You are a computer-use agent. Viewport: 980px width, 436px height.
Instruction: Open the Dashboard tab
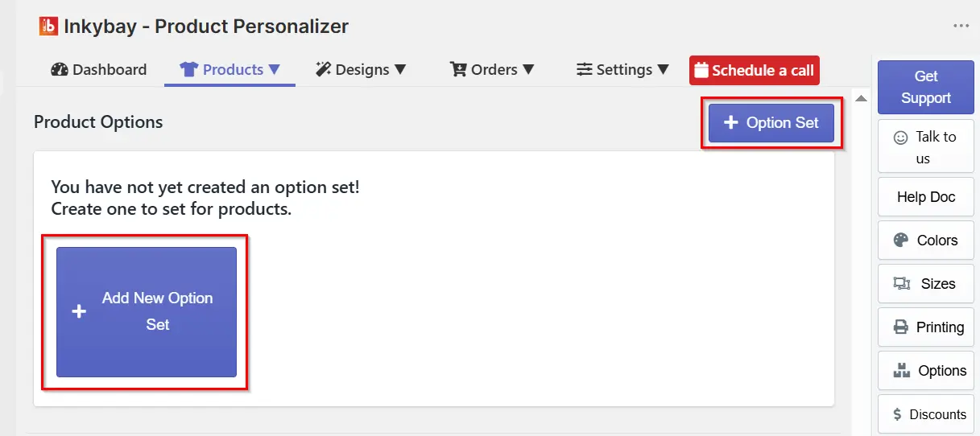tap(98, 69)
